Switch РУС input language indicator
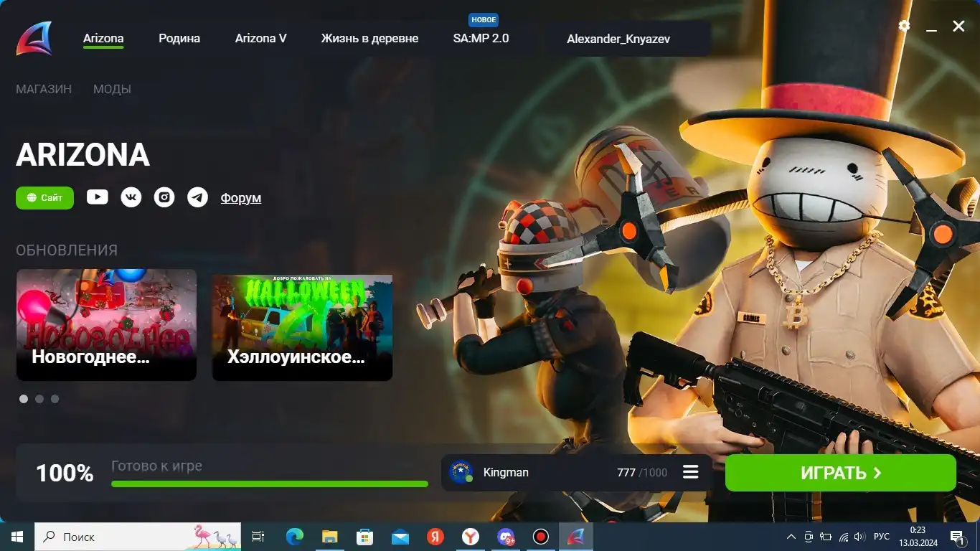Screen dimensions: 980x551 point(881,537)
